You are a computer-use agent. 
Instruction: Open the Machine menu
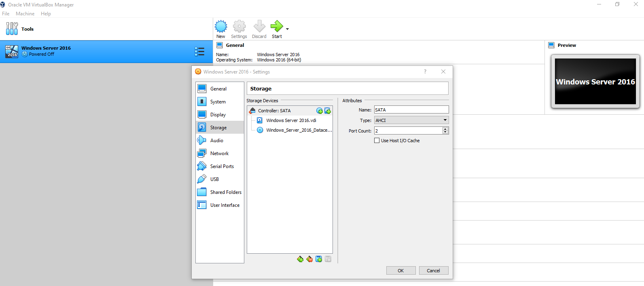point(25,14)
